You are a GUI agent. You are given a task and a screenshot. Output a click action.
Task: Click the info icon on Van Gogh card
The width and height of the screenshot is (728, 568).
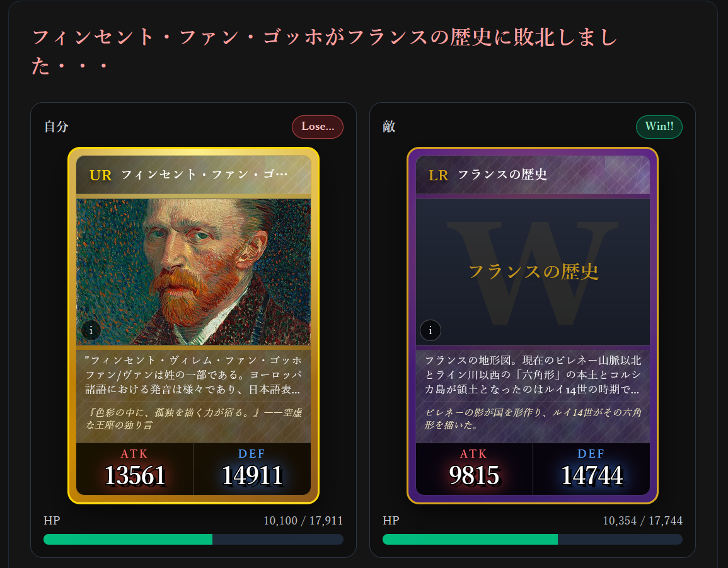click(x=91, y=330)
